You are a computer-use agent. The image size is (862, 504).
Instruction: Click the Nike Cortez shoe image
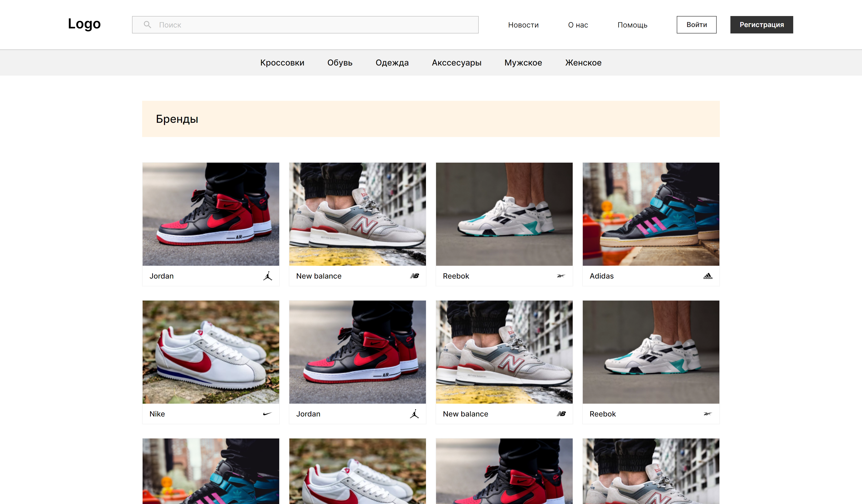(x=211, y=352)
